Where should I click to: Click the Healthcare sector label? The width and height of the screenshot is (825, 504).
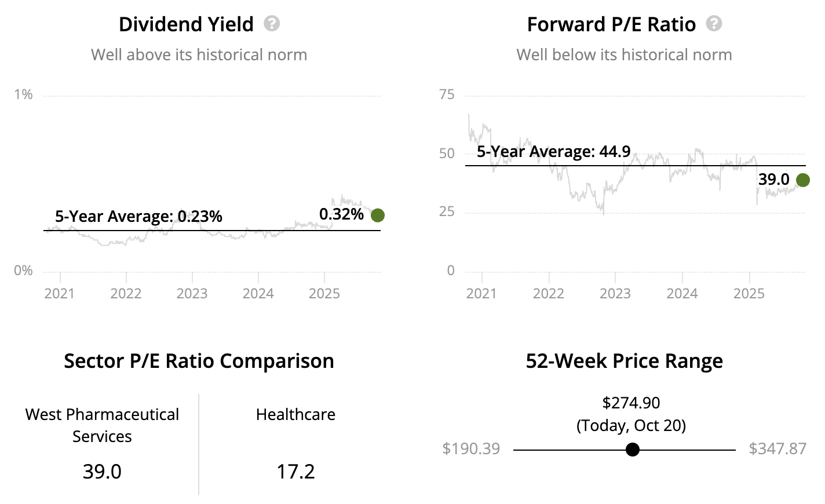pyautogui.click(x=295, y=415)
